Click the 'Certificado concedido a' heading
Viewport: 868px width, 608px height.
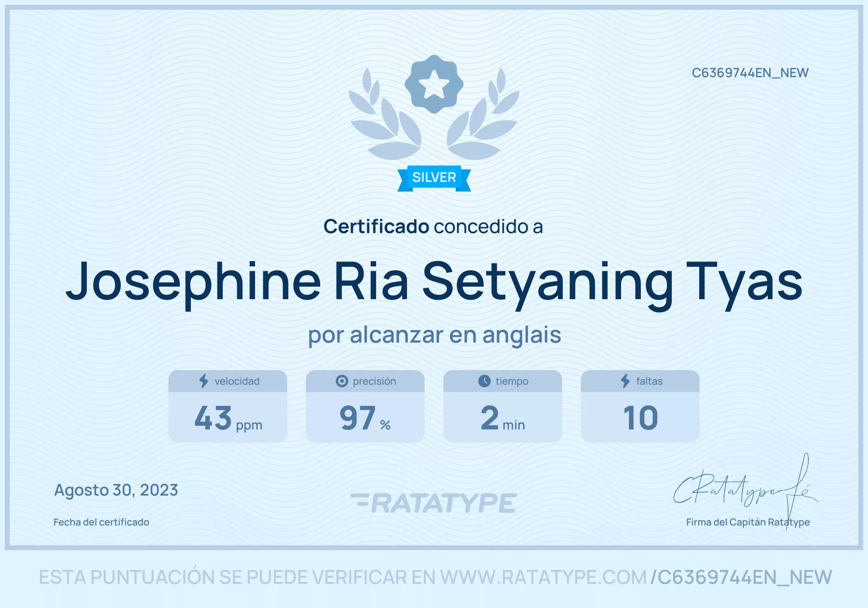pyautogui.click(x=433, y=227)
